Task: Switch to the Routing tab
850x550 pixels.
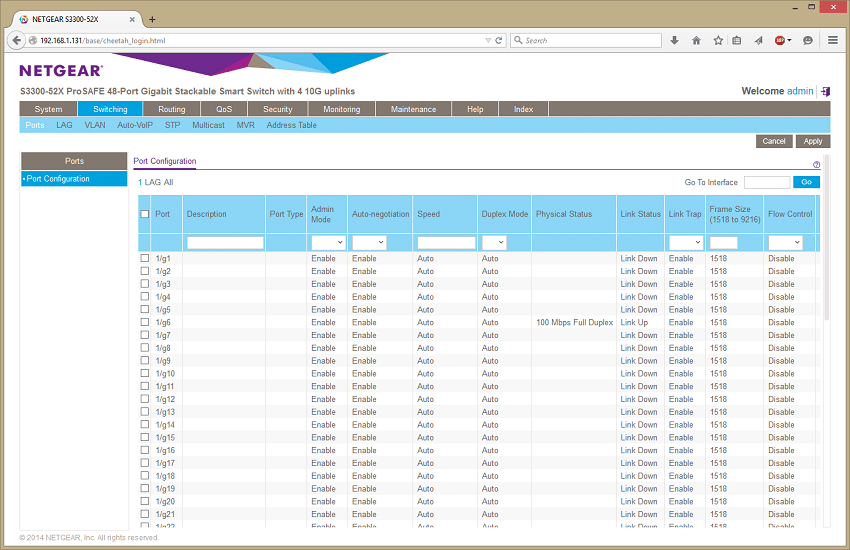Action: pyautogui.click(x=171, y=109)
